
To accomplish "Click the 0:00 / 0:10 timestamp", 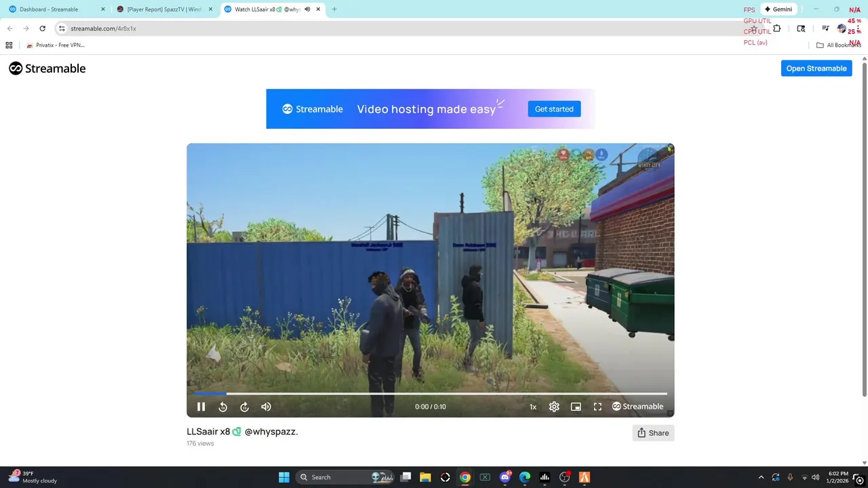I will 431,407.
